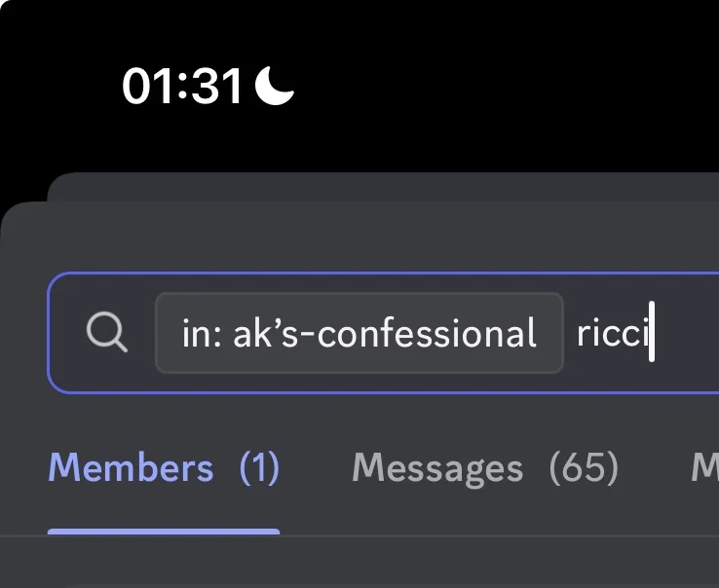This screenshot has width=719, height=588.
Task: Tap the 01:31 clock in status bar
Action: (x=181, y=86)
